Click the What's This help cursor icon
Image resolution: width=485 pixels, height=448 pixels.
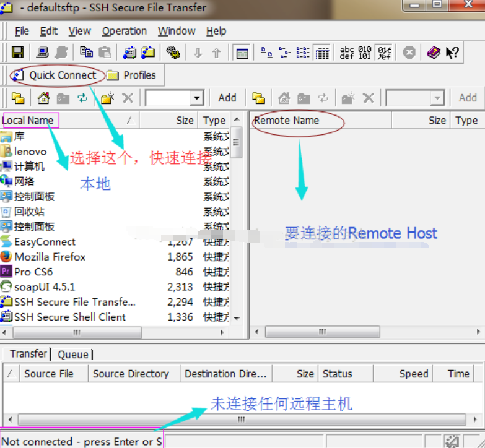pyautogui.click(x=452, y=52)
